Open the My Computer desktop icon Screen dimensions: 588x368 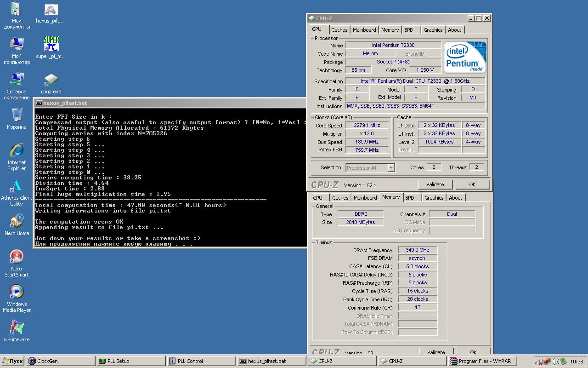(17, 51)
